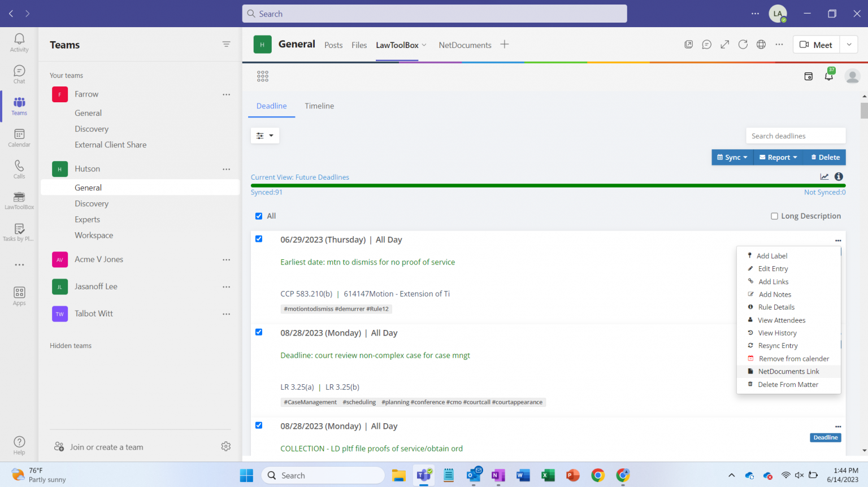Image resolution: width=868 pixels, height=487 pixels.
Task: Open the tab conversation chat icon
Action: [706, 44]
